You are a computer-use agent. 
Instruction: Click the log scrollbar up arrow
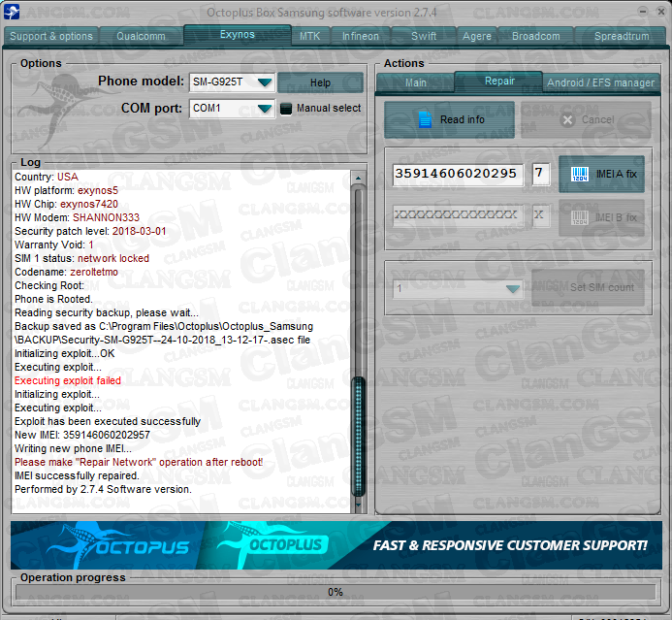pyautogui.click(x=358, y=178)
